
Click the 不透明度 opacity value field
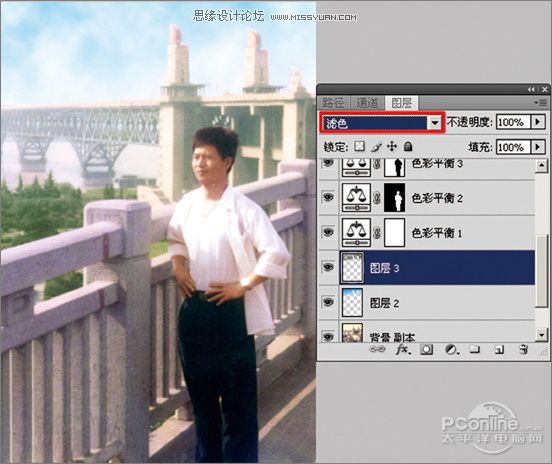(513, 122)
